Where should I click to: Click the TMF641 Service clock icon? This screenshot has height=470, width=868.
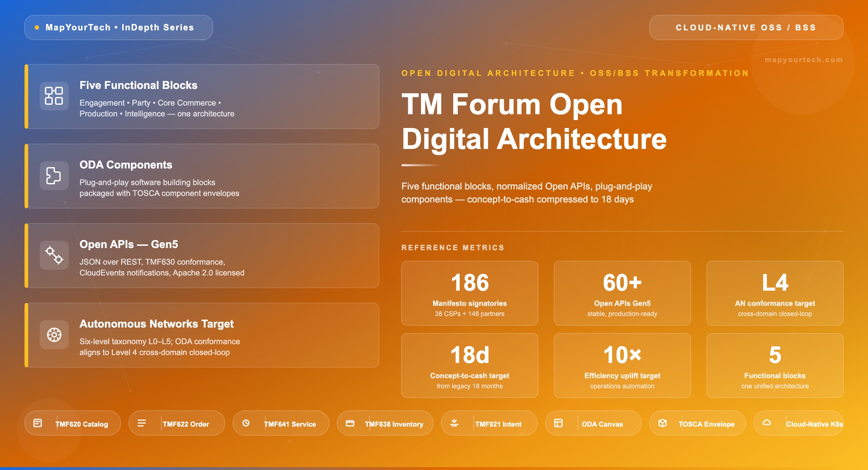pos(246,423)
